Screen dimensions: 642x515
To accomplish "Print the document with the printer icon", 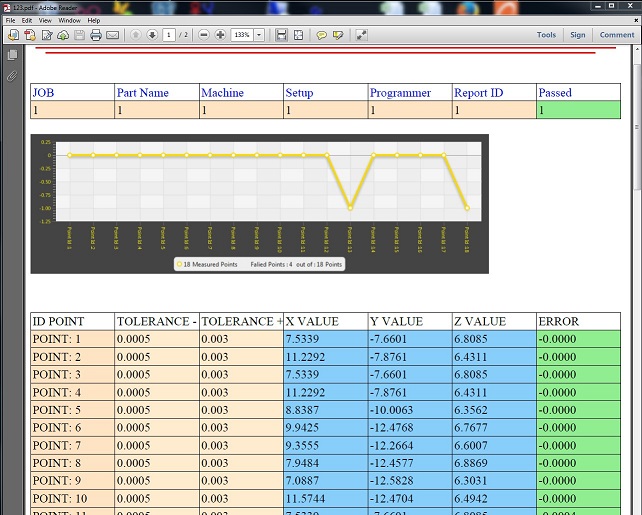I will [x=96, y=35].
